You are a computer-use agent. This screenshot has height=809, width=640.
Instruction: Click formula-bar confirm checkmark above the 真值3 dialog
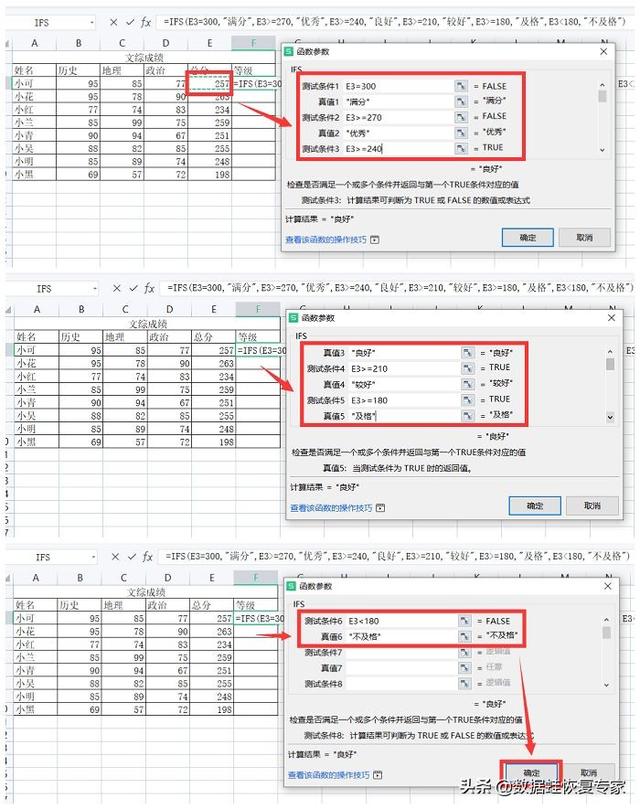(x=133, y=288)
